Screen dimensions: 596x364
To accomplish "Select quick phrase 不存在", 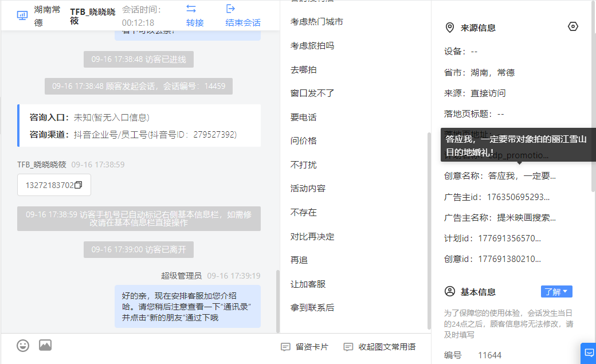I will [303, 213].
